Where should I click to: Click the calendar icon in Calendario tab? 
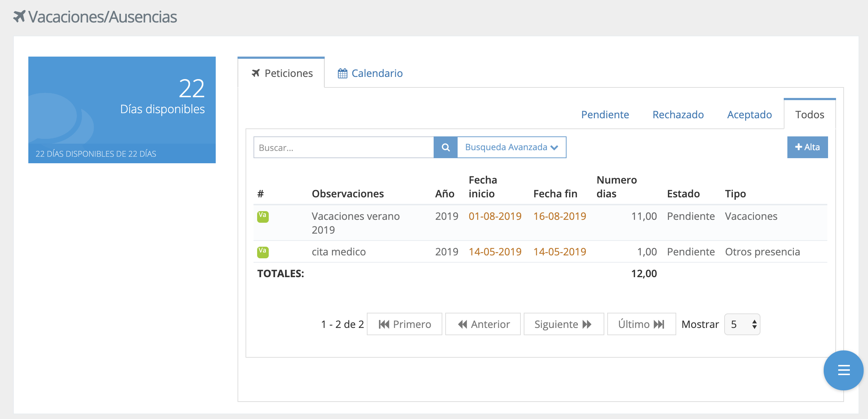point(342,74)
